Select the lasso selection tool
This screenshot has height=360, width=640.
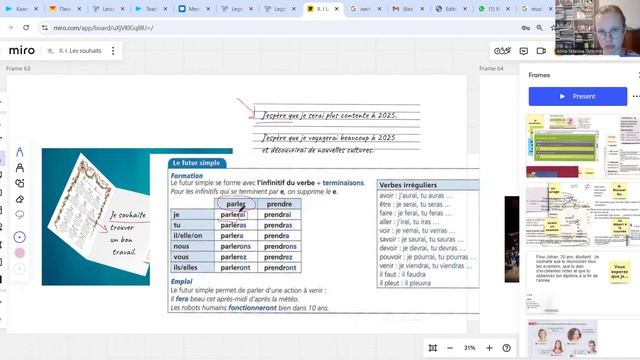pyautogui.click(x=20, y=214)
